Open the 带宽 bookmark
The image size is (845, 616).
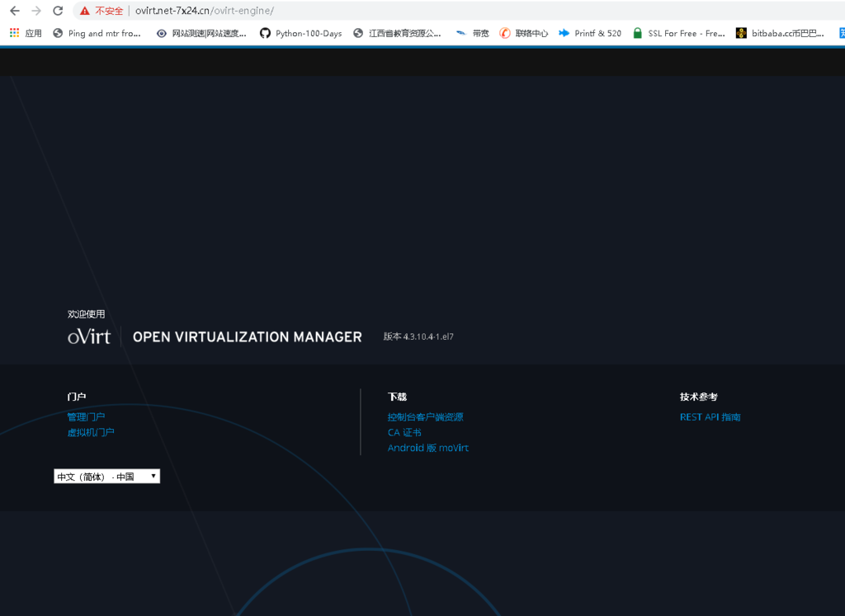[472, 33]
